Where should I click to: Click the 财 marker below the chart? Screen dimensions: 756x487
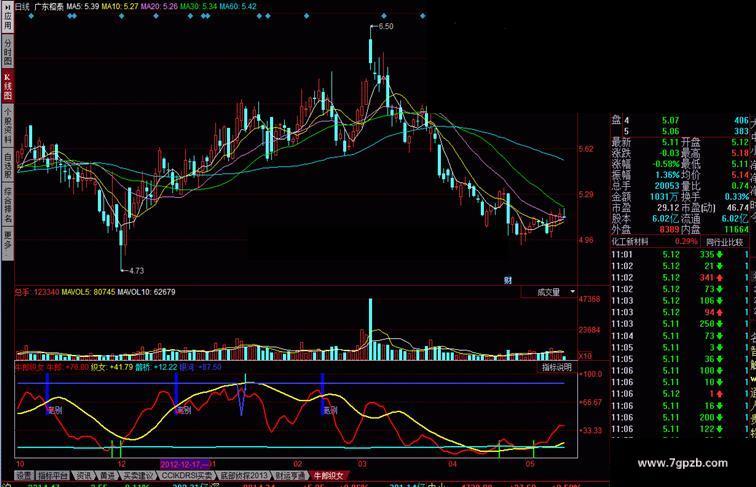pyautogui.click(x=507, y=280)
